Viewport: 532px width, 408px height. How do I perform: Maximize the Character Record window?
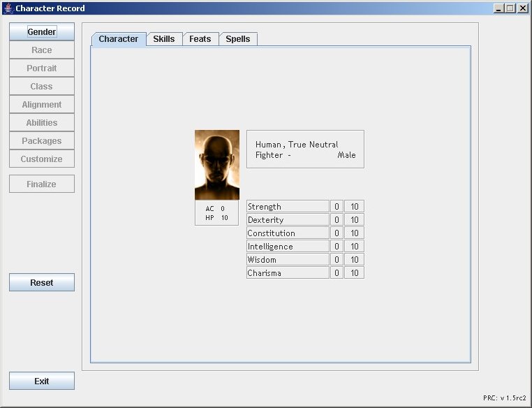[510, 8]
